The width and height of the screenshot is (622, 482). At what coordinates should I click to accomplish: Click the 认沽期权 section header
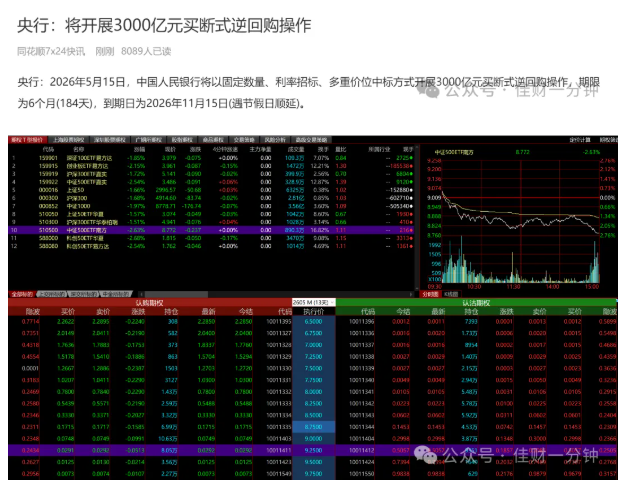pyautogui.click(x=476, y=303)
